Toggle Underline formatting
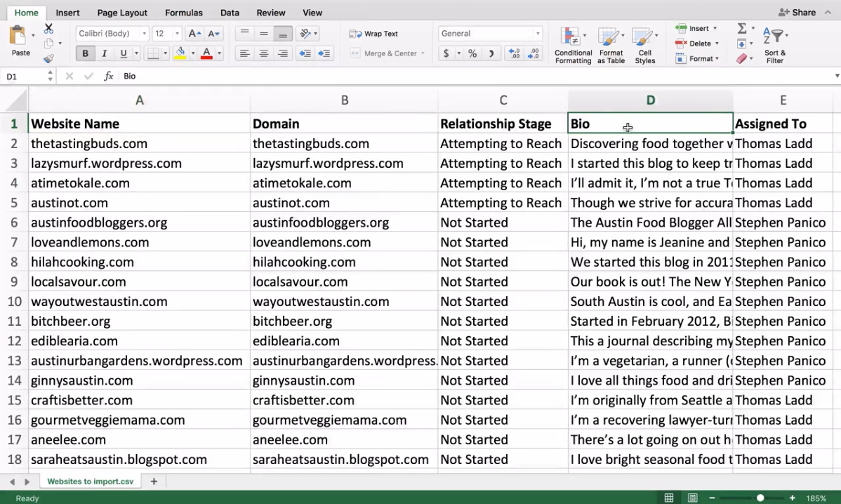 (x=124, y=53)
